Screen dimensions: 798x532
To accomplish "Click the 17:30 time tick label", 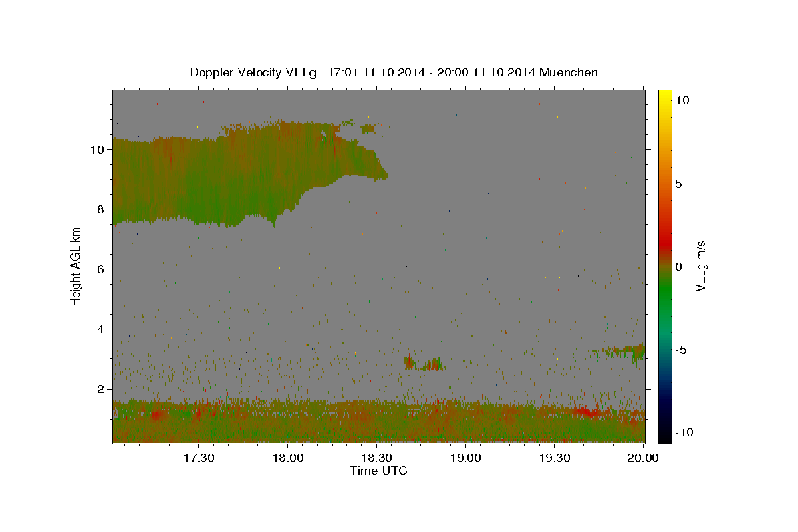I will (199, 458).
